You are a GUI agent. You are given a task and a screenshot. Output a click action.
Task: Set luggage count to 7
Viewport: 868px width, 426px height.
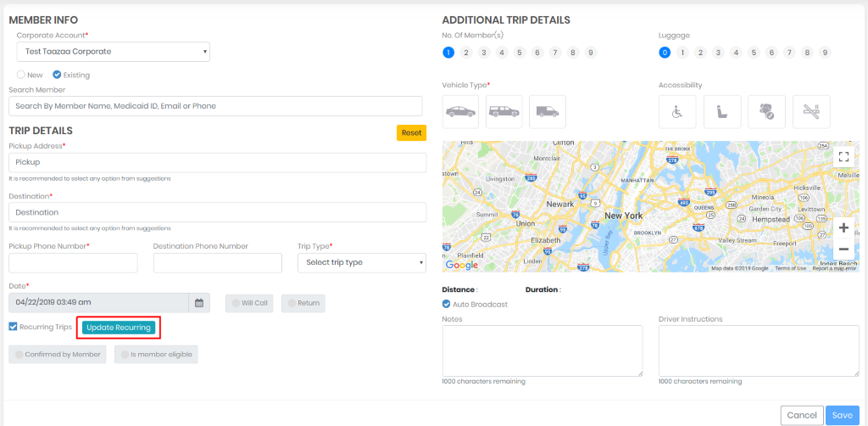click(x=789, y=53)
